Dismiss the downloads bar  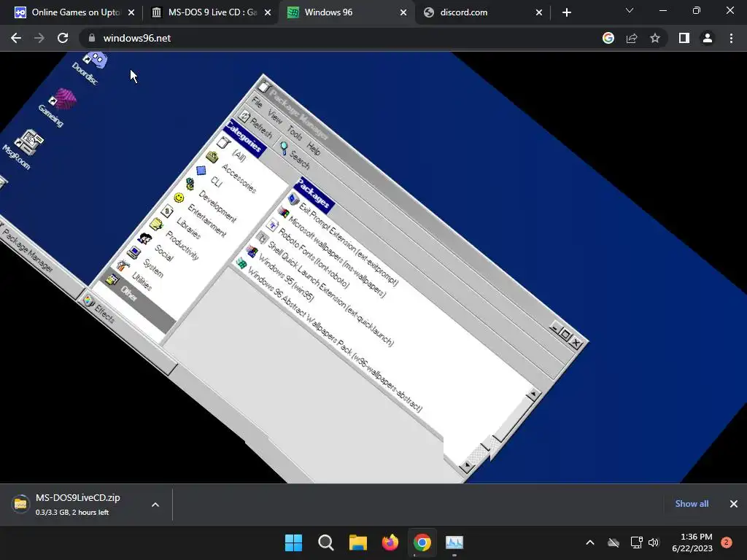tap(734, 503)
